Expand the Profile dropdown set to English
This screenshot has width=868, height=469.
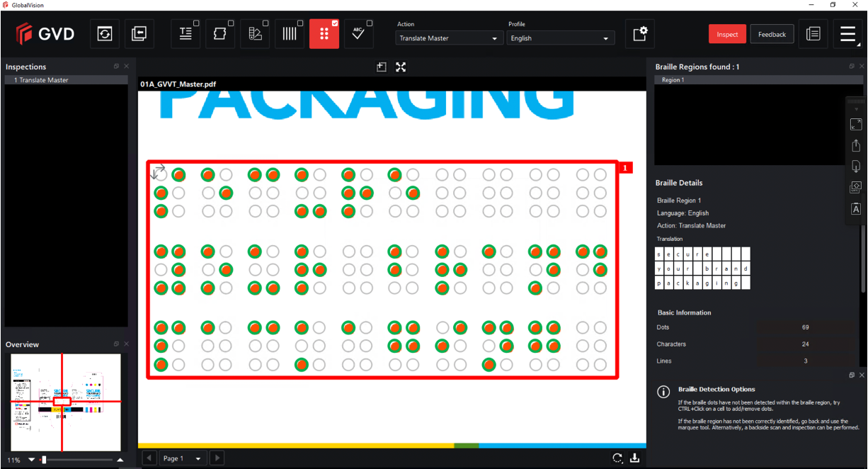pyautogui.click(x=560, y=38)
